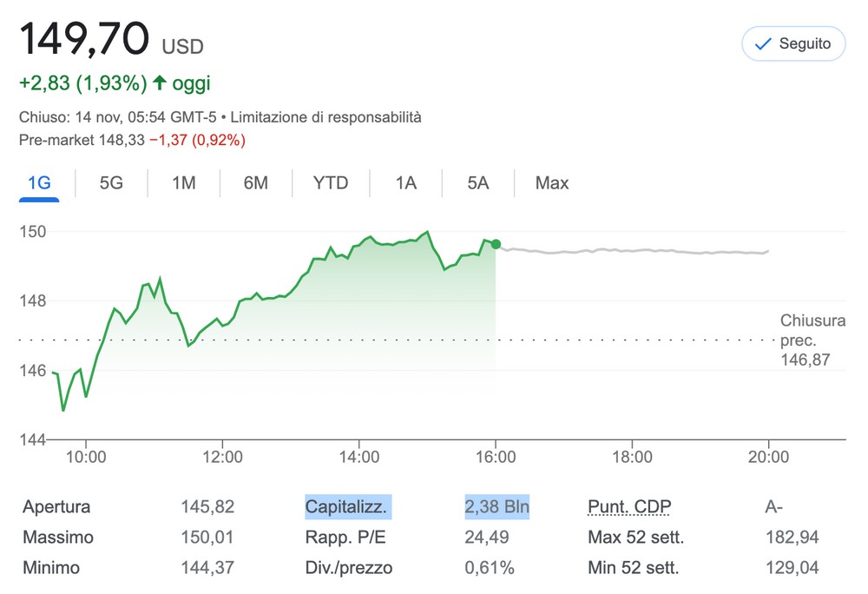
Task: Open the 1A yearly chart tab
Action: 405,182
